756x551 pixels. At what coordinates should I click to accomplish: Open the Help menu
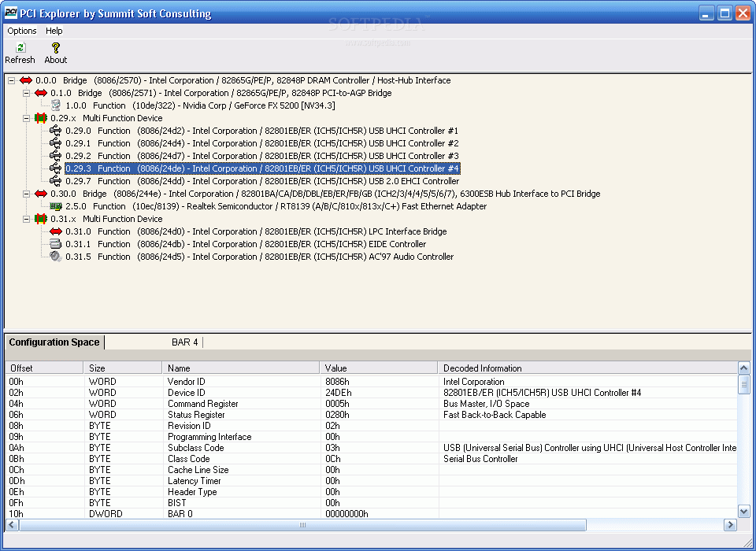[54, 31]
